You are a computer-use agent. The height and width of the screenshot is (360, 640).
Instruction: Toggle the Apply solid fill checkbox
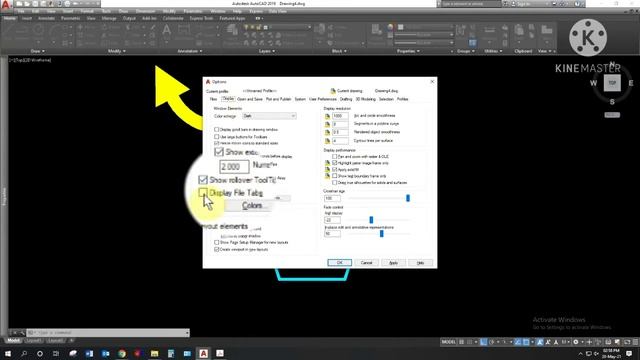tap(335, 169)
